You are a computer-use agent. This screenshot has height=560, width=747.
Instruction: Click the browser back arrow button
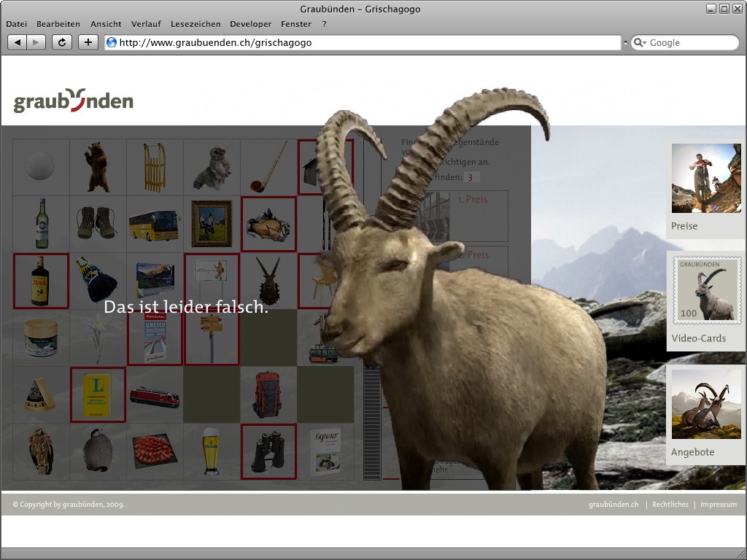[18, 42]
